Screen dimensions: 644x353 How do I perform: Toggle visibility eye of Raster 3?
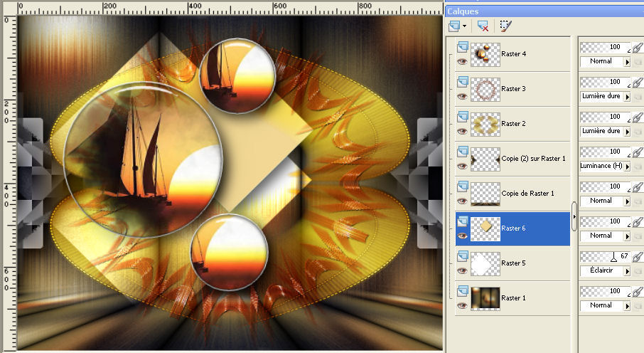click(463, 96)
